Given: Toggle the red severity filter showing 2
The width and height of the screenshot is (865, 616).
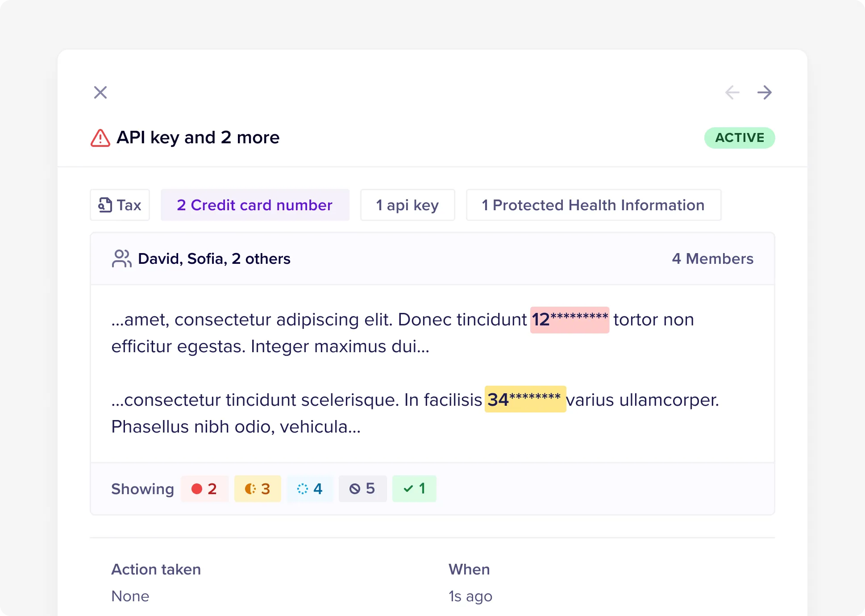Looking at the screenshot, I should tap(204, 489).
